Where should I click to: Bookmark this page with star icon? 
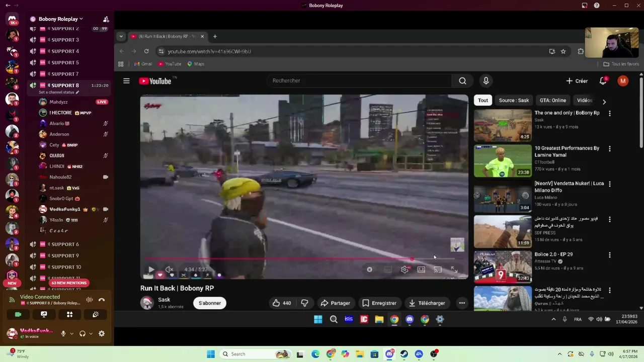coord(563,51)
